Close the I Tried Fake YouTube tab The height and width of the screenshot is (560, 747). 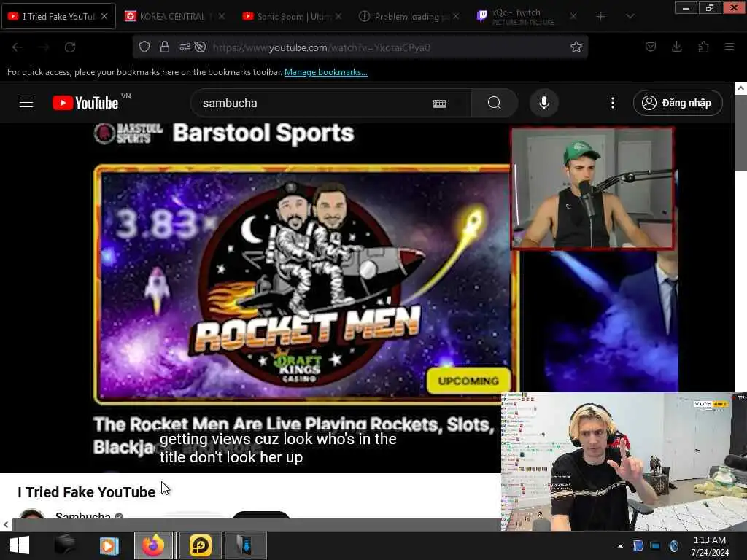[x=104, y=16]
